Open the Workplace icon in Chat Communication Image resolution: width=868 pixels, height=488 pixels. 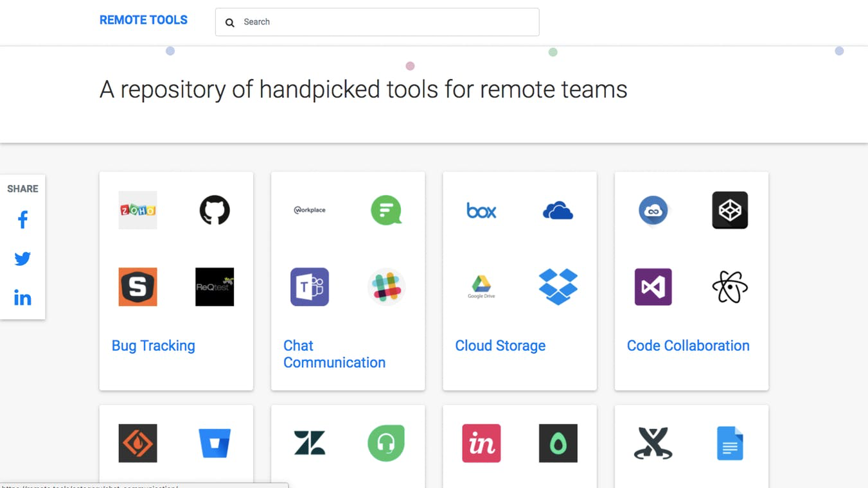[309, 210]
